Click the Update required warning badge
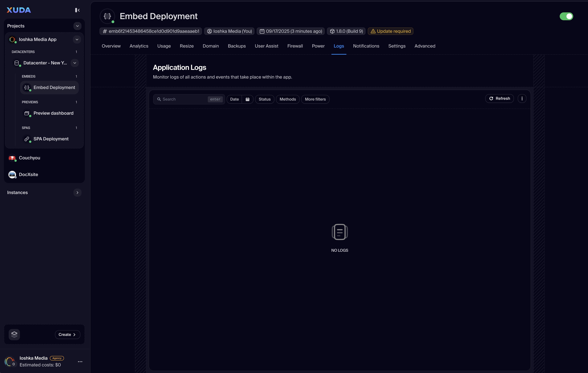 pyautogui.click(x=390, y=31)
